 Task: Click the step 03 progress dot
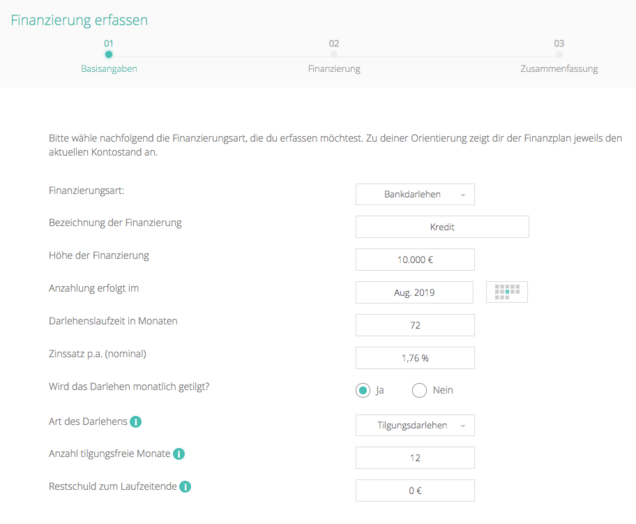pos(559,54)
